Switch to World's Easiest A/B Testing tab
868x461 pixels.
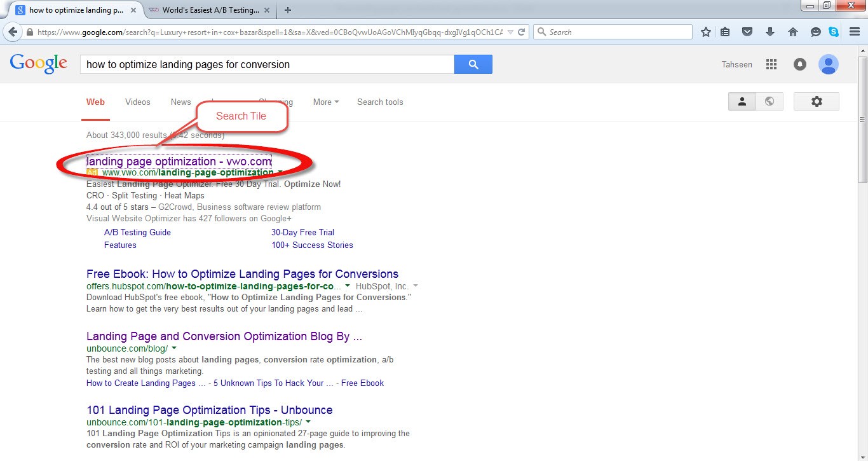pyautogui.click(x=210, y=10)
